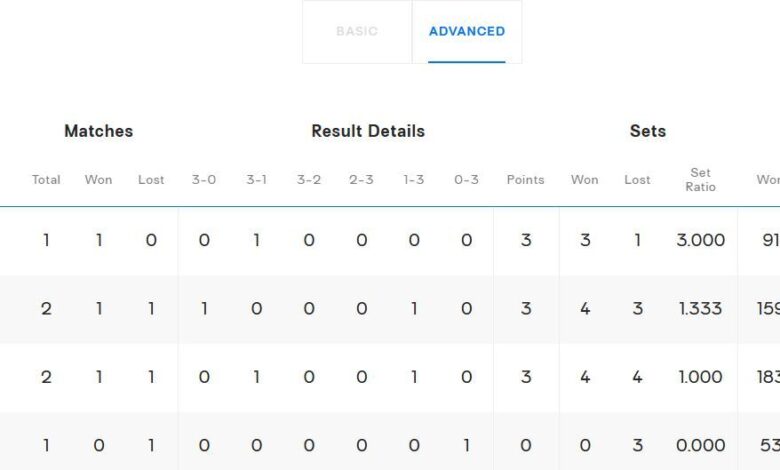Viewport: 780px width, 470px height.
Task: Sort by the 1-3 results column
Action: pyautogui.click(x=414, y=180)
